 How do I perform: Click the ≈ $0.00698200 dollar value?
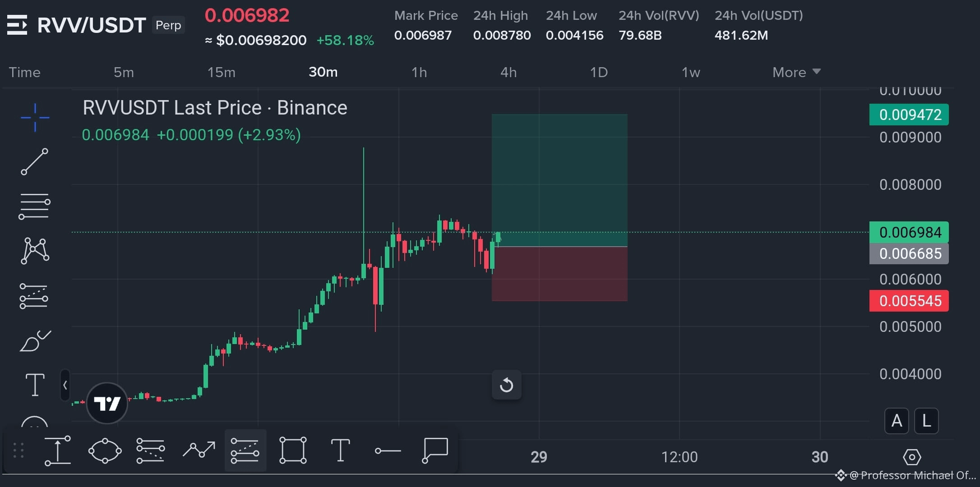tap(255, 41)
